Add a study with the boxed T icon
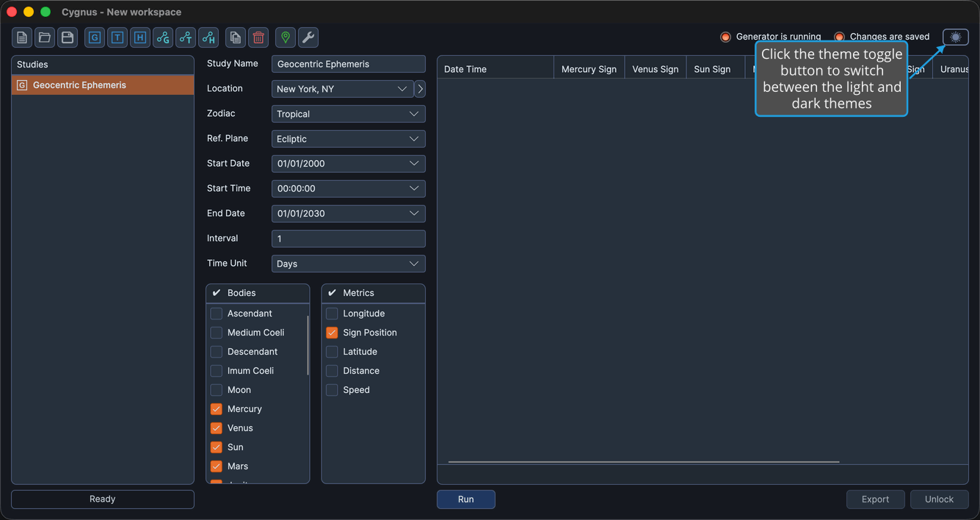 (x=117, y=37)
